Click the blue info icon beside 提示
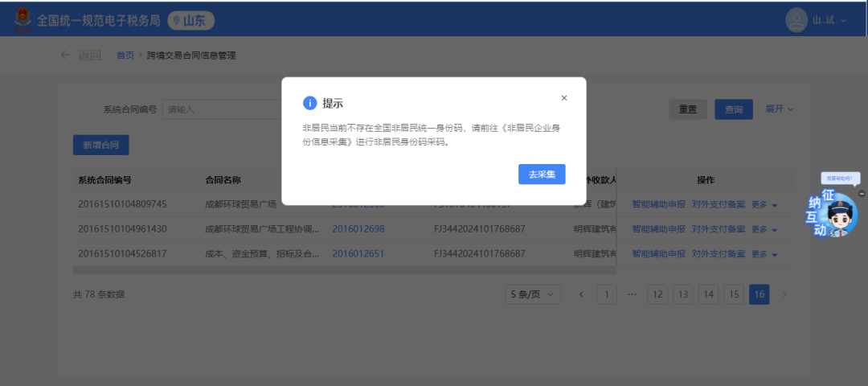868x386 pixels. coord(310,103)
